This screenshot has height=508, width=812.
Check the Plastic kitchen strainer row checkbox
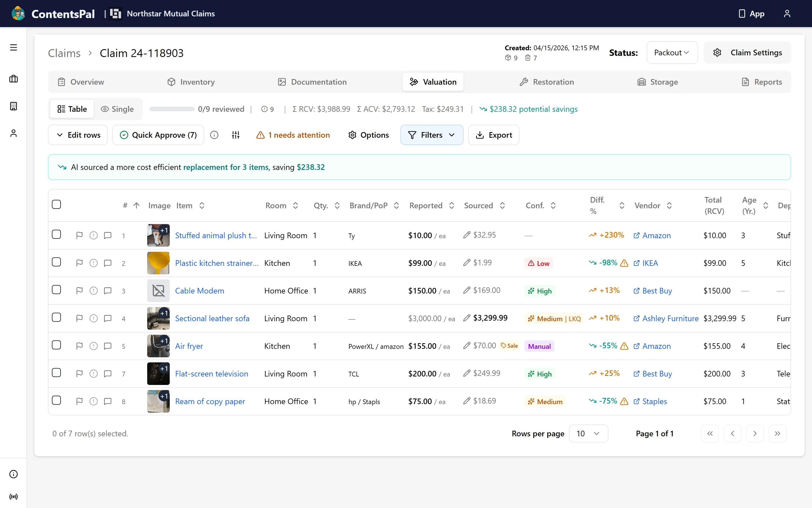(x=56, y=262)
